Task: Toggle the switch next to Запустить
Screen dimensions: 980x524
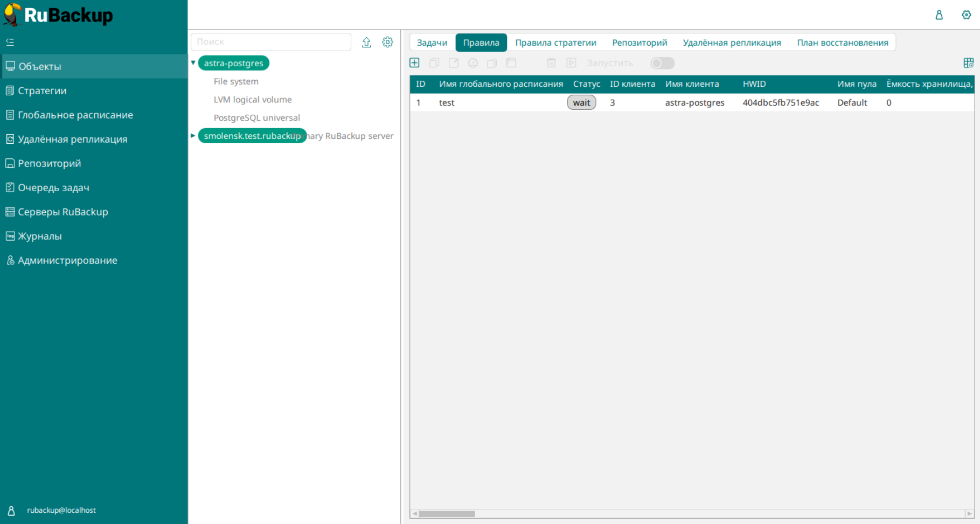Action: point(662,63)
